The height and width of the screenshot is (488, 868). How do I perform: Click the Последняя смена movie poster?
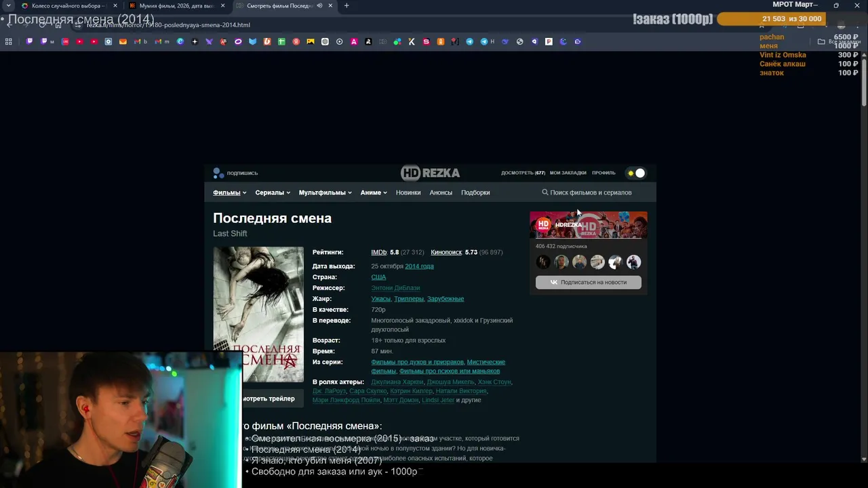click(258, 314)
